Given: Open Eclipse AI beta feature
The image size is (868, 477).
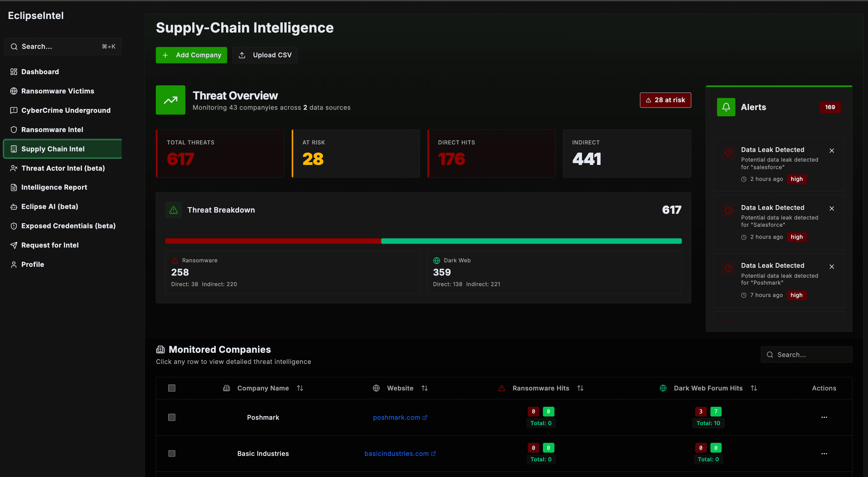Looking at the screenshot, I should [49, 206].
